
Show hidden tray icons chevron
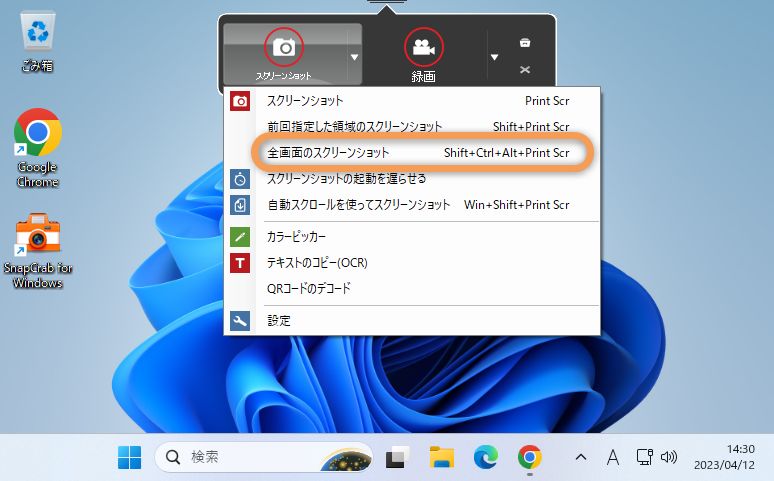click(581, 457)
